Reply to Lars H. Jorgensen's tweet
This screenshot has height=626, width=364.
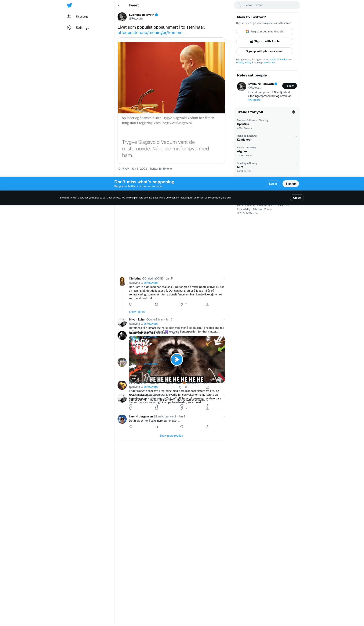pyautogui.click(x=131, y=427)
